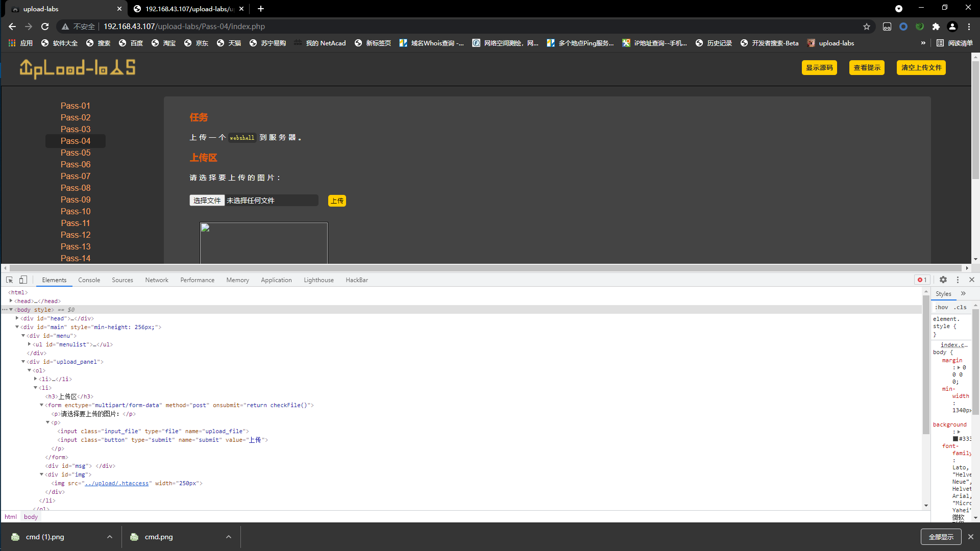Open Pass-05 link in sidebar

click(x=76, y=153)
